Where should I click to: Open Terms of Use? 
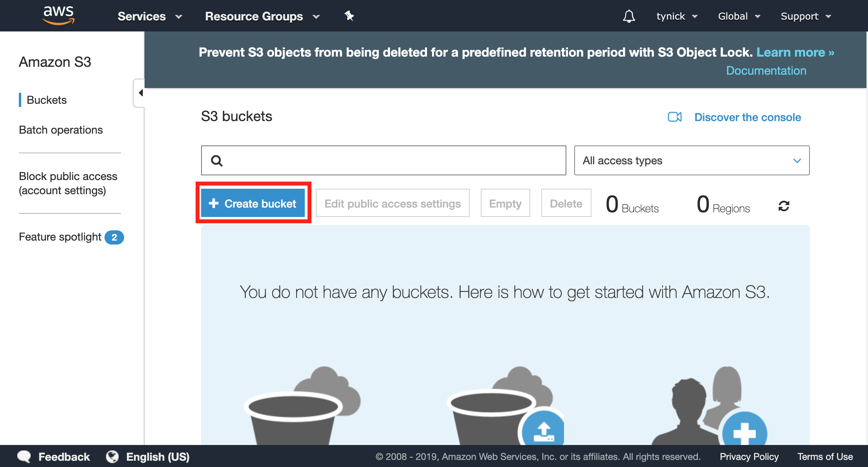825,456
